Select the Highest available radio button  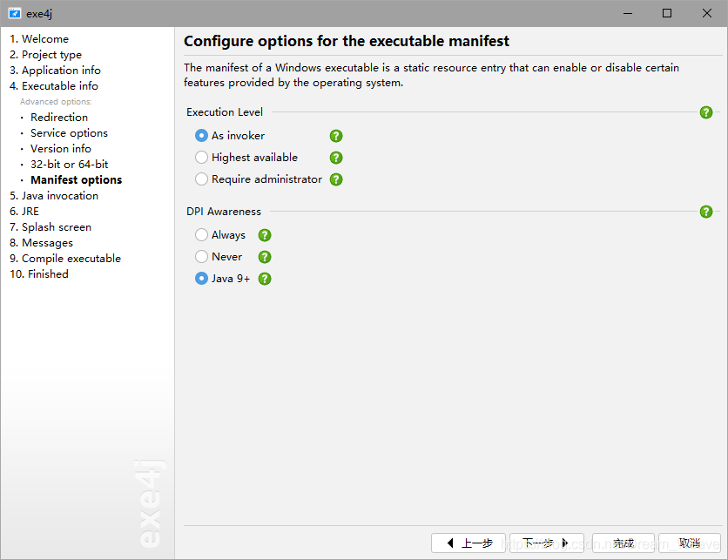click(x=202, y=158)
